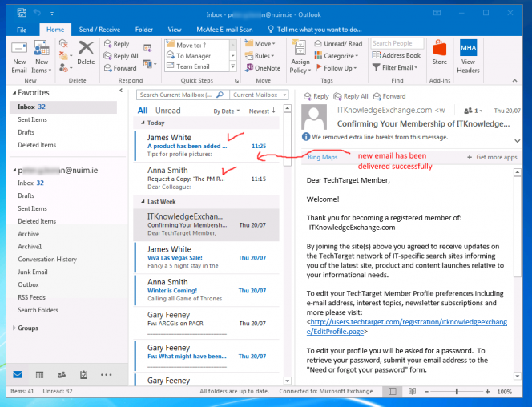Viewport: 532px width, 407px height.
Task: Switch to Normal view in status bar
Action: [393, 392]
